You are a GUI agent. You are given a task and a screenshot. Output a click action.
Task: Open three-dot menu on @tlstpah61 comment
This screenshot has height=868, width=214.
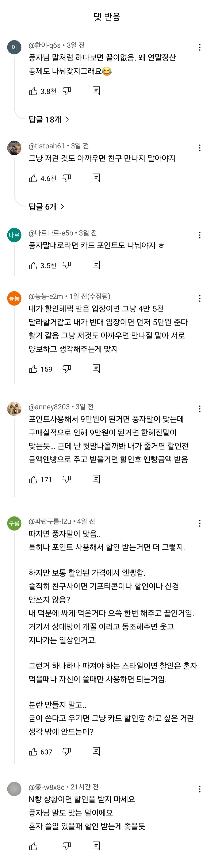[x=200, y=148]
